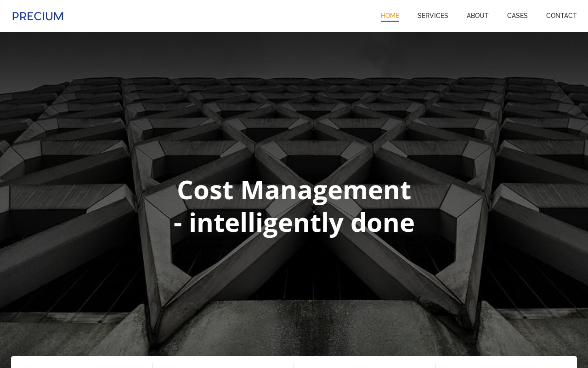Select the third white card column at bottom
This screenshot has width=588, height=368.
coord(364,362)
